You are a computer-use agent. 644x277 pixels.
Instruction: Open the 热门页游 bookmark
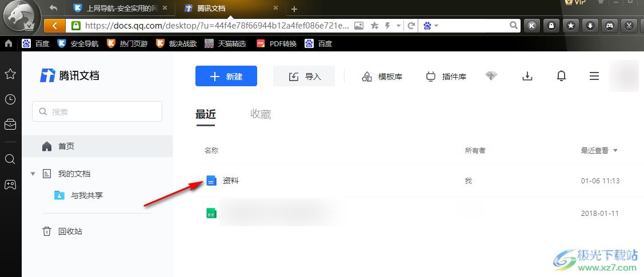point(127,43)
